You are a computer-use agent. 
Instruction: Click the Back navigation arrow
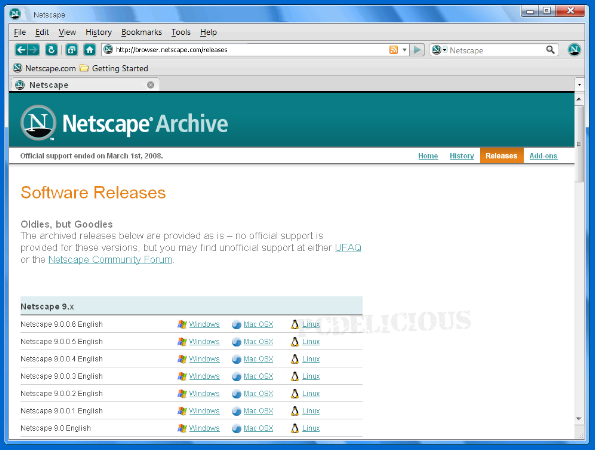pos(21,50)
